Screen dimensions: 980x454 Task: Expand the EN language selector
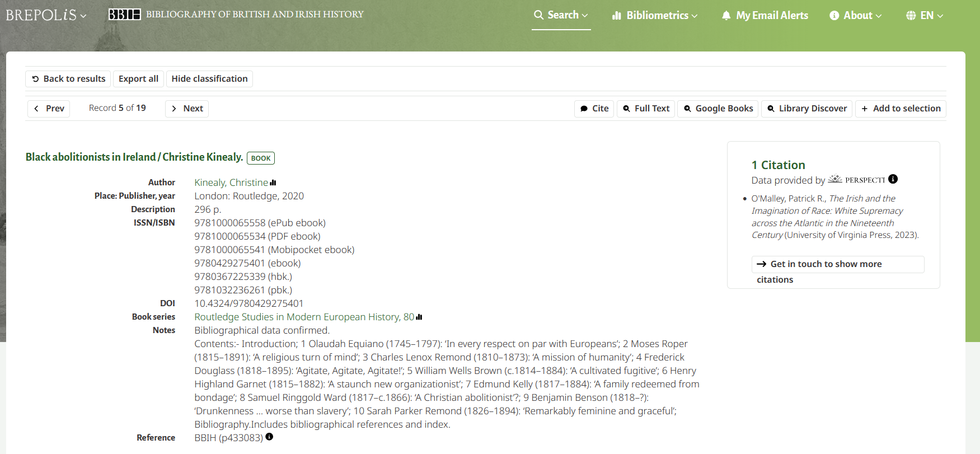(x=925, y=16)
